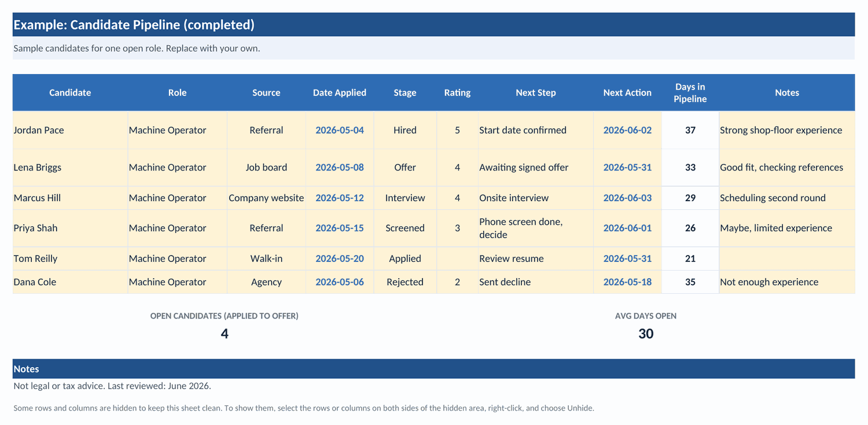868x425 pixels.
Task: Click the 'Scheduling second round' note
Action: (x=787, y=198)
